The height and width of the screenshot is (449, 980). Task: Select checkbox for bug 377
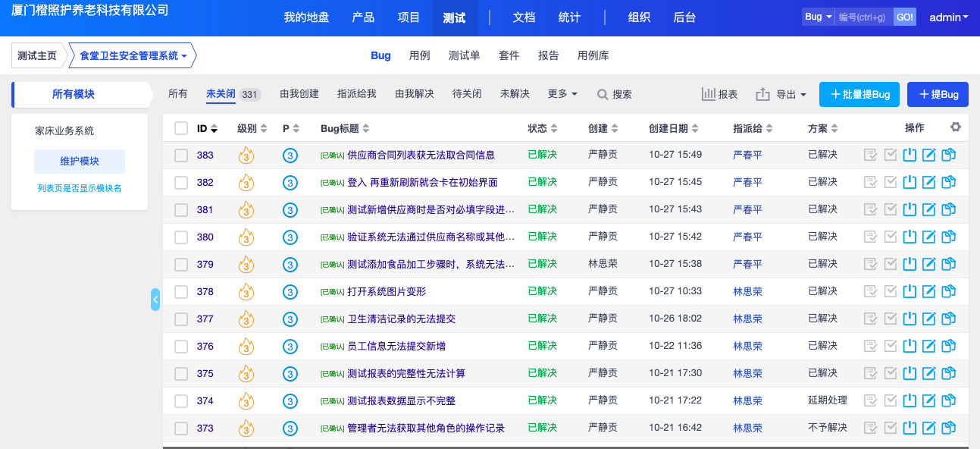(x=181, y=319)
